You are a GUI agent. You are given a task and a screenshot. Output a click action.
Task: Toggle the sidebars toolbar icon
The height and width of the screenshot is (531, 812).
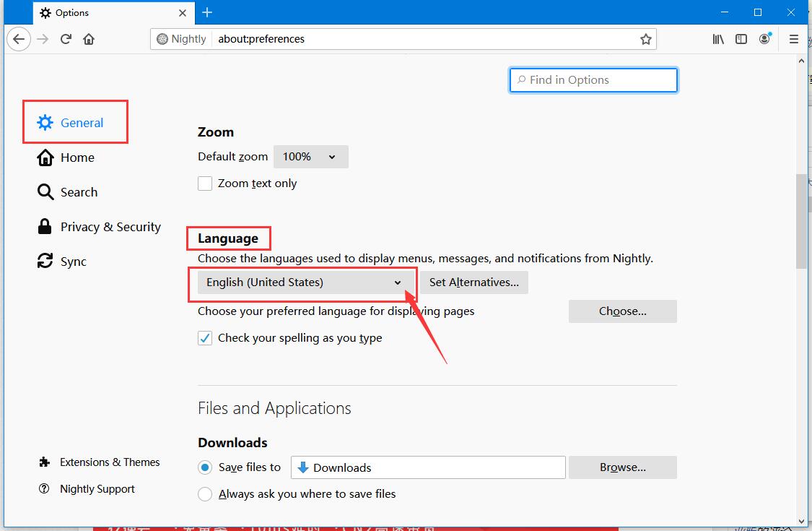pyautogui.click(x=741, y=39)
